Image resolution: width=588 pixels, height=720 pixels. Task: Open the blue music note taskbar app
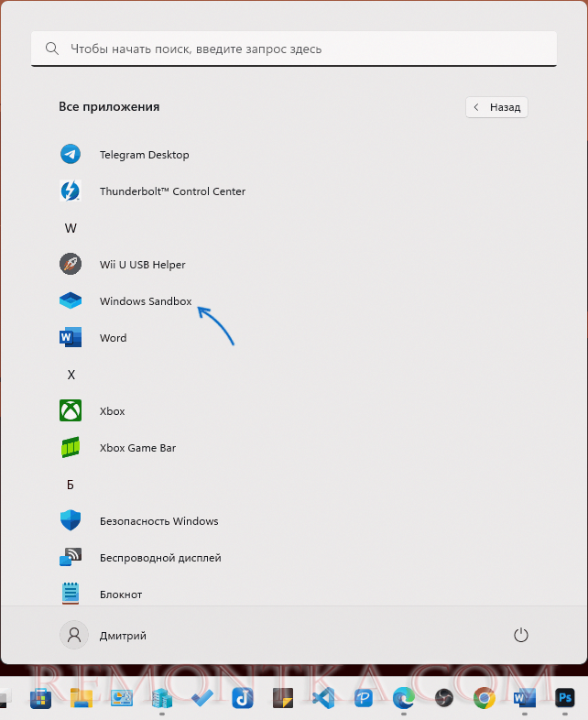(x=243, y=698)
